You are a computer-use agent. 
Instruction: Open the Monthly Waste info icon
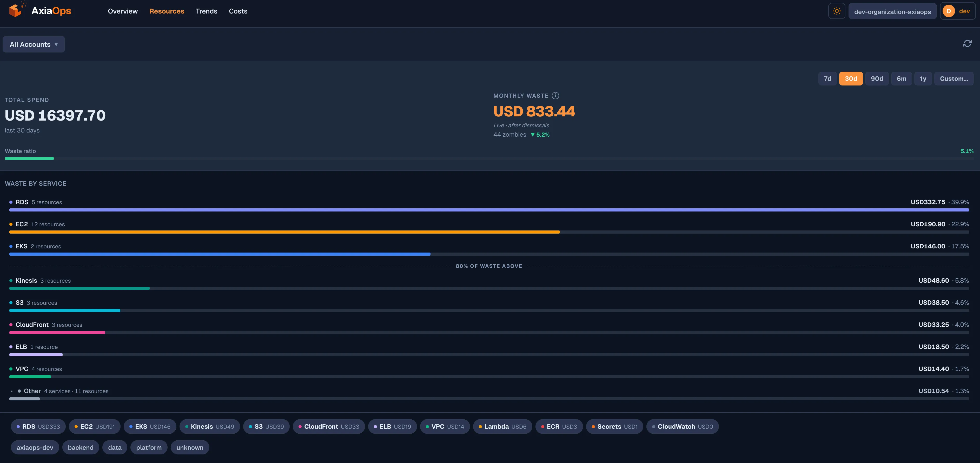click(x=555, y=96)
